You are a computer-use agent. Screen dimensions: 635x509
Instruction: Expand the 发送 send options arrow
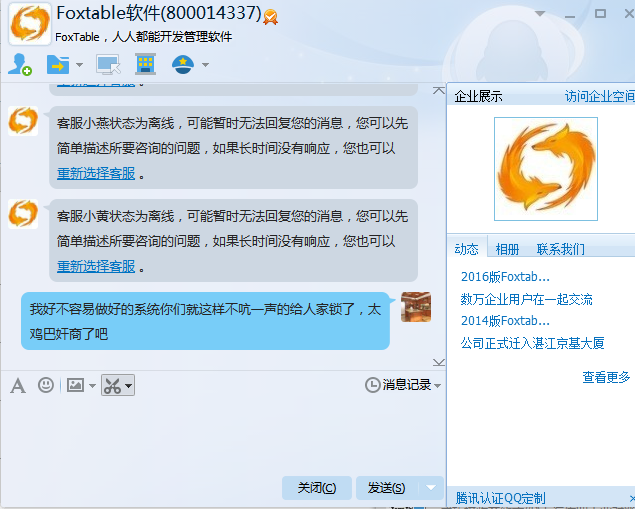[x=431, y=488]
